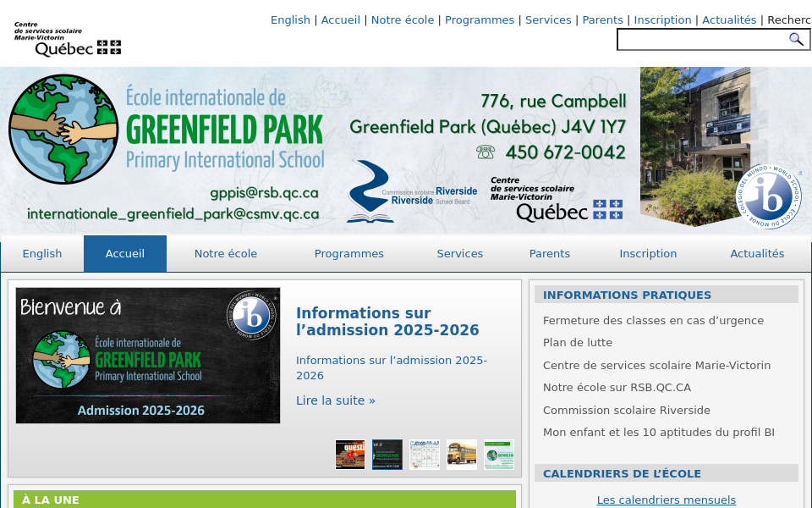Open the Services tab in main navigation bar
This screenshot has width=812, height=508.
460,253
